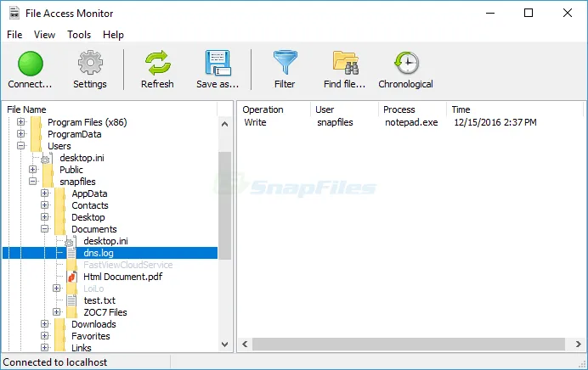
Task: Click the Program Files (x86) folder icon
Action: (x=36, y=122)
